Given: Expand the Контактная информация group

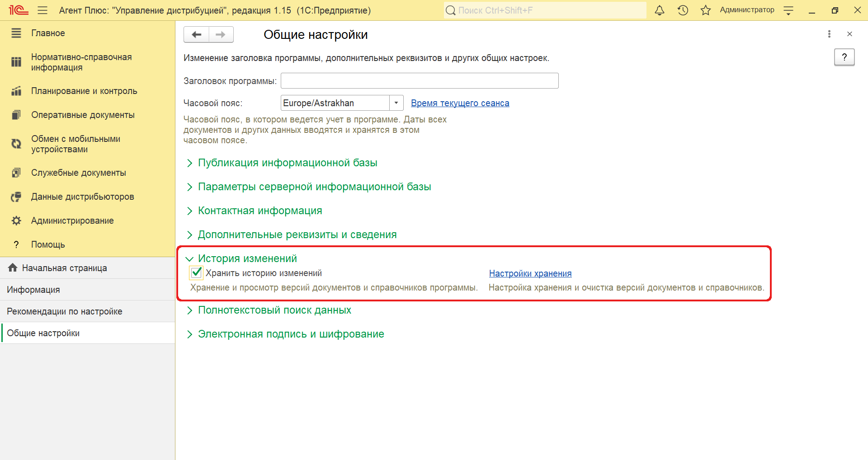Looking at the screenshot, I should 255,211.
